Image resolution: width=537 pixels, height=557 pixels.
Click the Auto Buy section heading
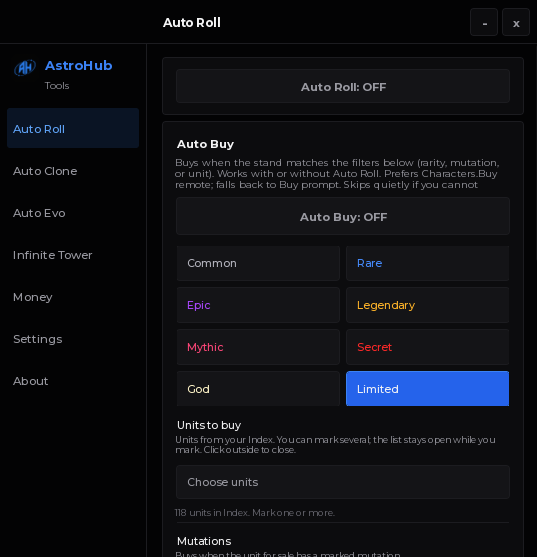tap(205, 144)
